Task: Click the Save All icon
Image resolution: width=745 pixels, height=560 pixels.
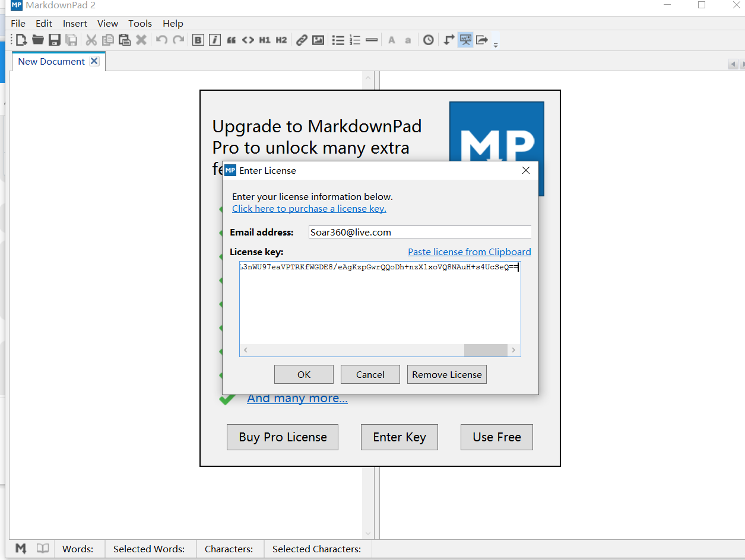Action: click(x=71, y=40)
